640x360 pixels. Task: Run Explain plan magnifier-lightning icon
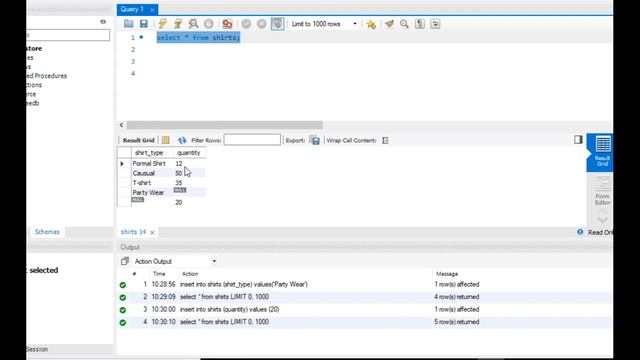click(x=193, y=24)
